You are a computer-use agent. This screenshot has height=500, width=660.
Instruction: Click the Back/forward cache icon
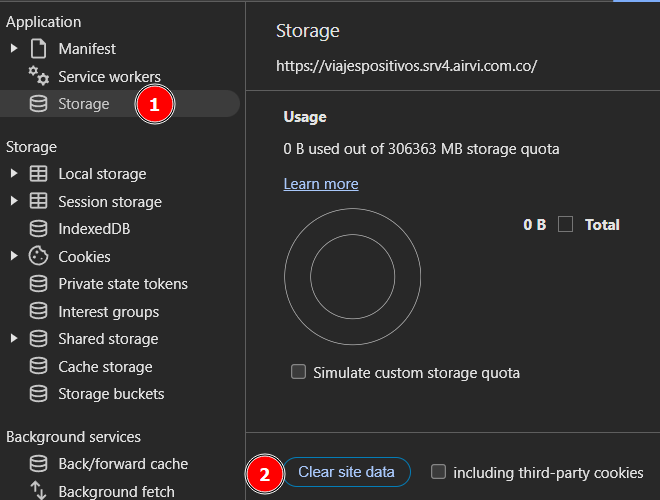(x=39, y=464)
